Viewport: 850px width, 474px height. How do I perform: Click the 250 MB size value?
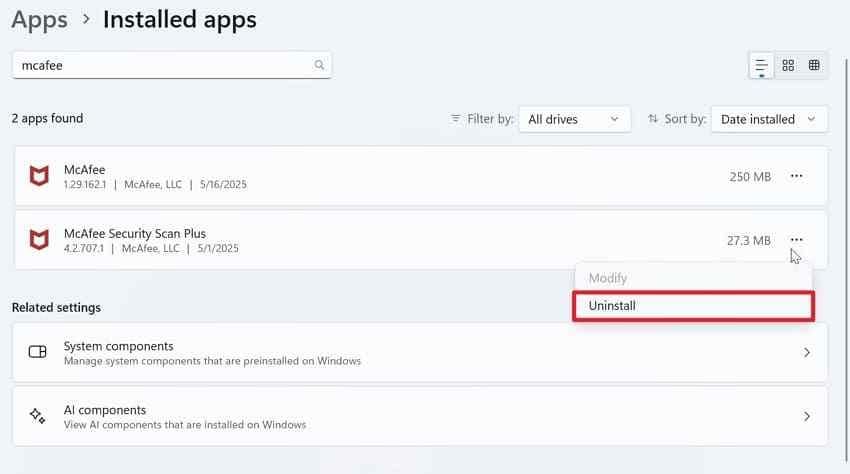[750, 177]
